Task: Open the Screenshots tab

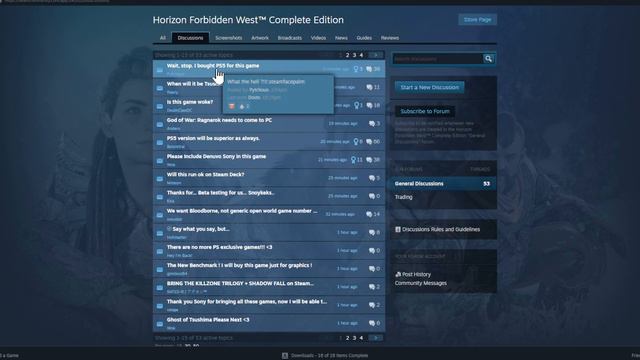Action: click(x=229, y=38)
